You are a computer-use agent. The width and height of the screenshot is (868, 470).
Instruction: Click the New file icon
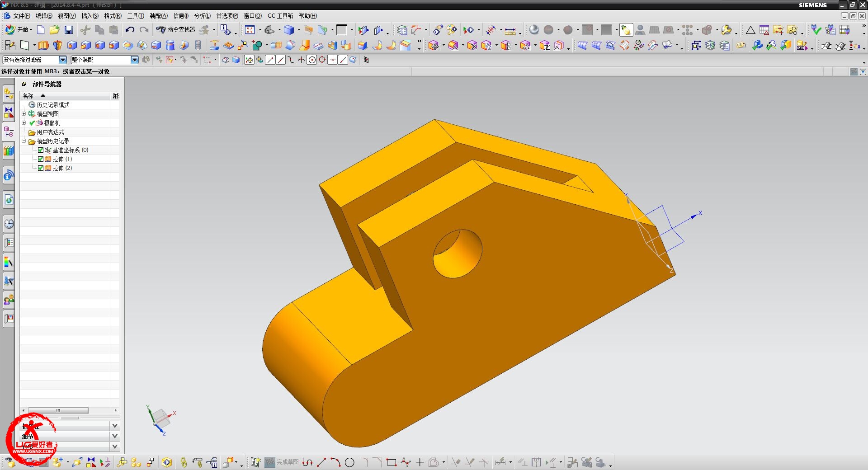pyautogui.click(x=41, y=30)
